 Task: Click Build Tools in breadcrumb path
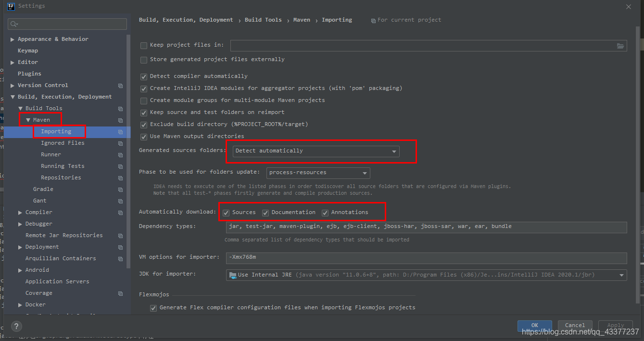[x=263, y=20]
